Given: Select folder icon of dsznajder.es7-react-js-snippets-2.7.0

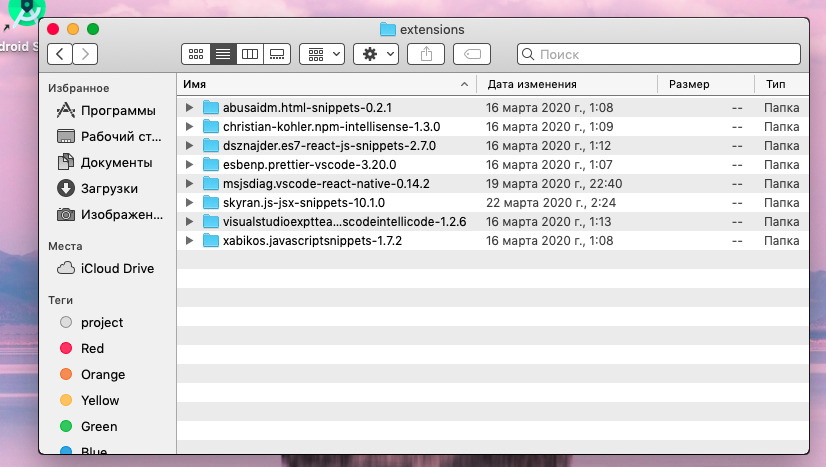Looking at the screenshot, I should coord(211,145).
